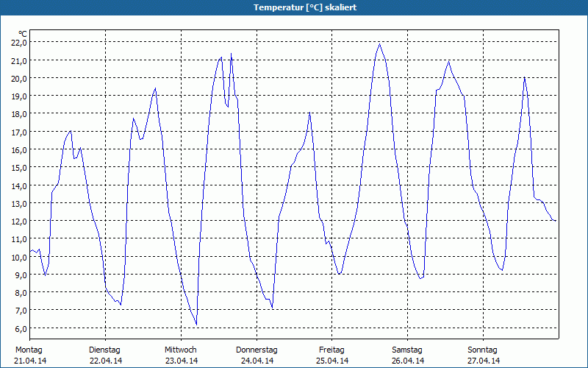Select the 12,0 y-axis value
Image resolution: width=588 pixels, height=368 pixels.
[x=19, y=222]
